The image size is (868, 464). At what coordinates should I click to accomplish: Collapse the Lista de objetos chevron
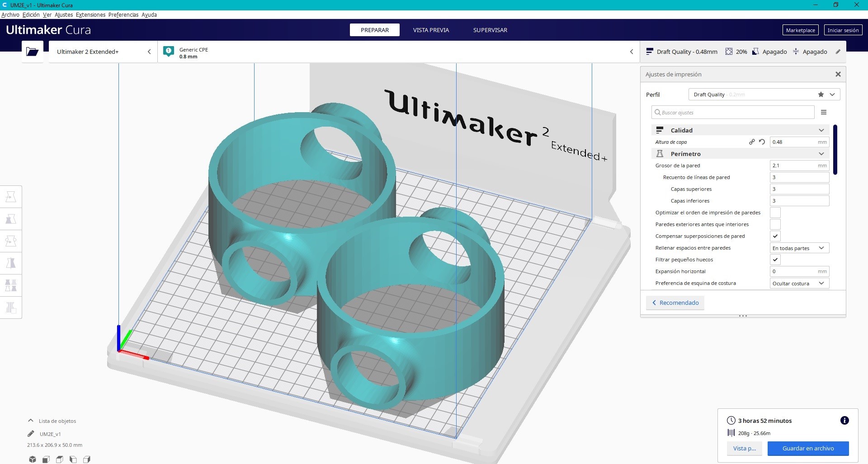click(31, 421)
